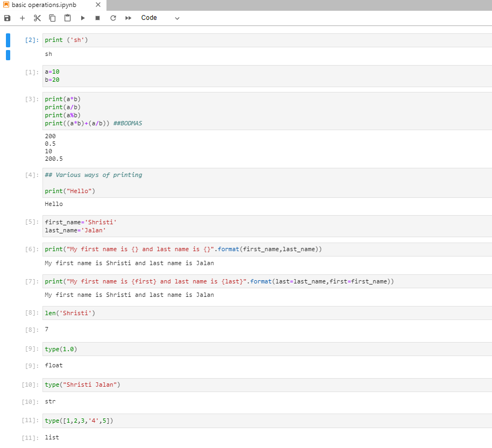
Task: Copy the selected cell with the copy icon
Action: tap(52, 18)
